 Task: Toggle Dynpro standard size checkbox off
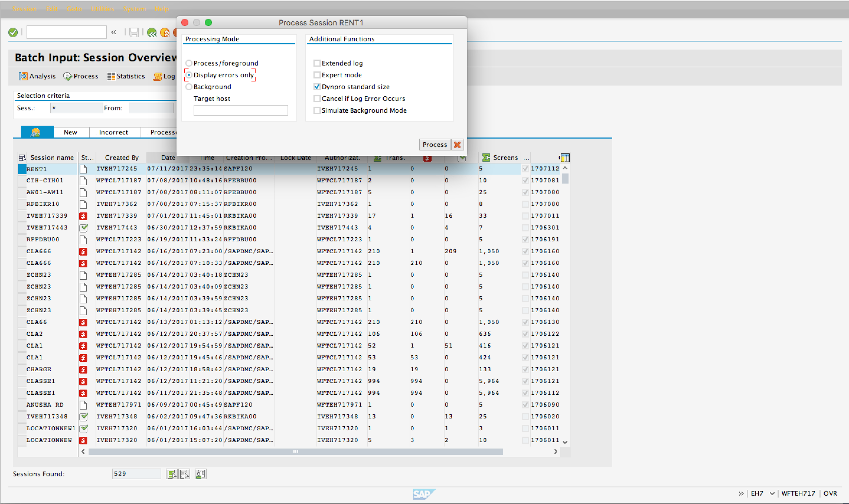[317, 87]
